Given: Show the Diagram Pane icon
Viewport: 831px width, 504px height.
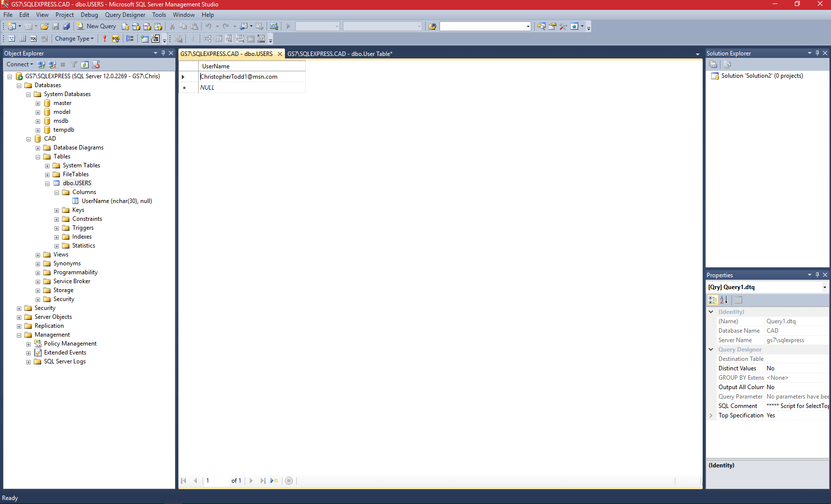Looking at the screenshot, I should pos(12,39).
